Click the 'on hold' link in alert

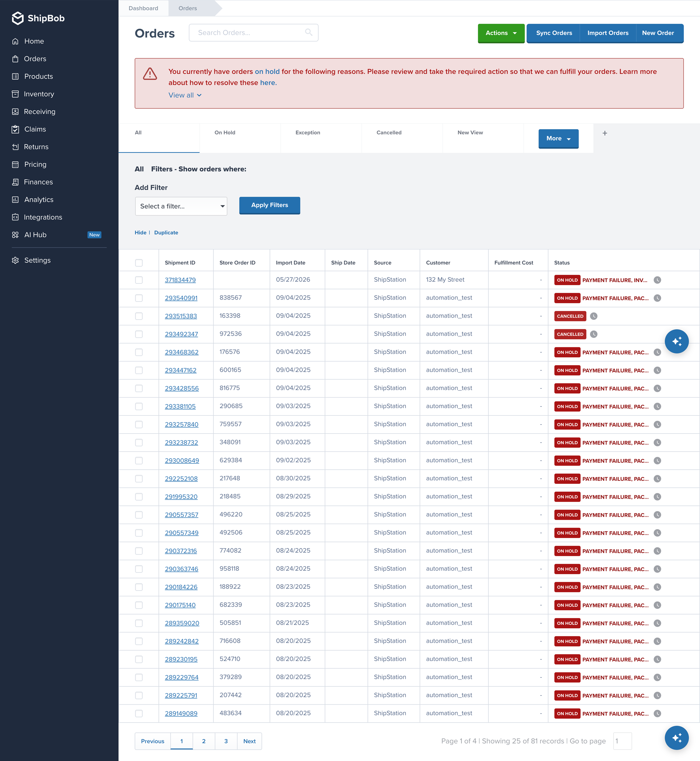pyautogui.click(x=267, y=72)
